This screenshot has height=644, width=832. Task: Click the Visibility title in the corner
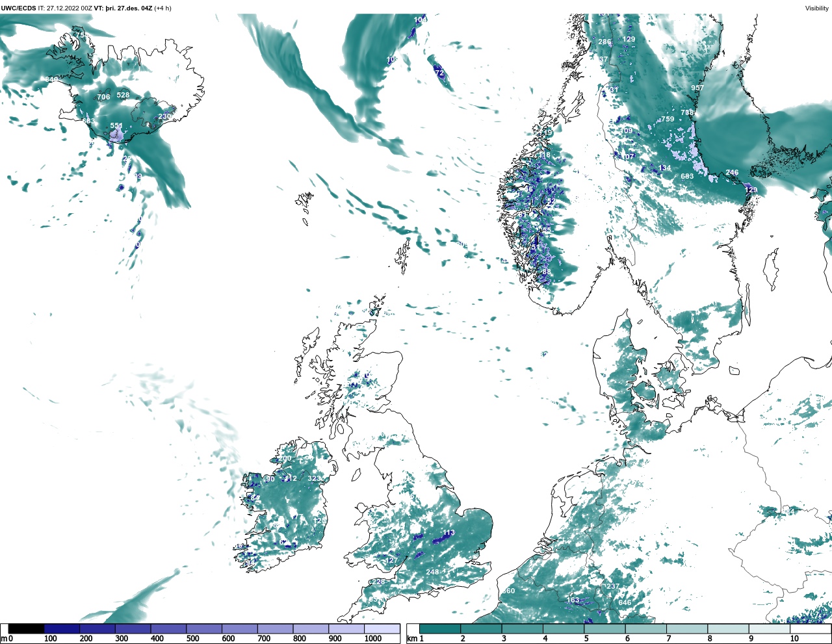click(x=817, y=8)
